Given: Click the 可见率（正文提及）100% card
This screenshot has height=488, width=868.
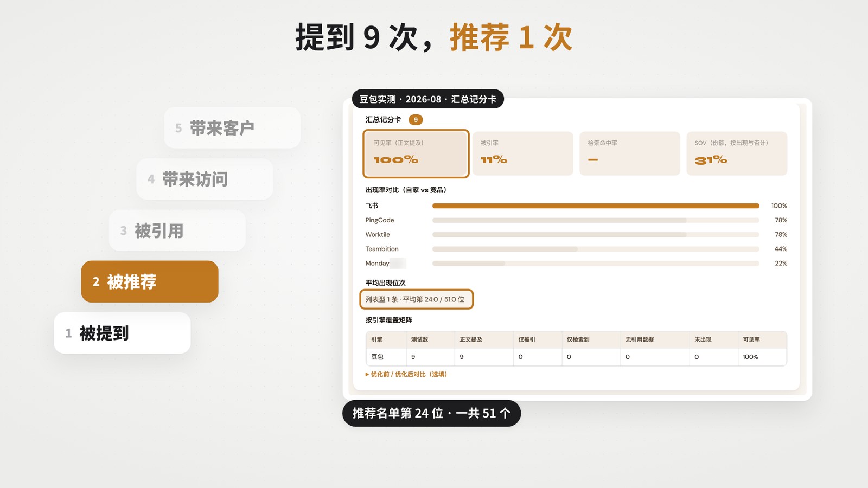Looking at the screenshot, I should 416,153.
